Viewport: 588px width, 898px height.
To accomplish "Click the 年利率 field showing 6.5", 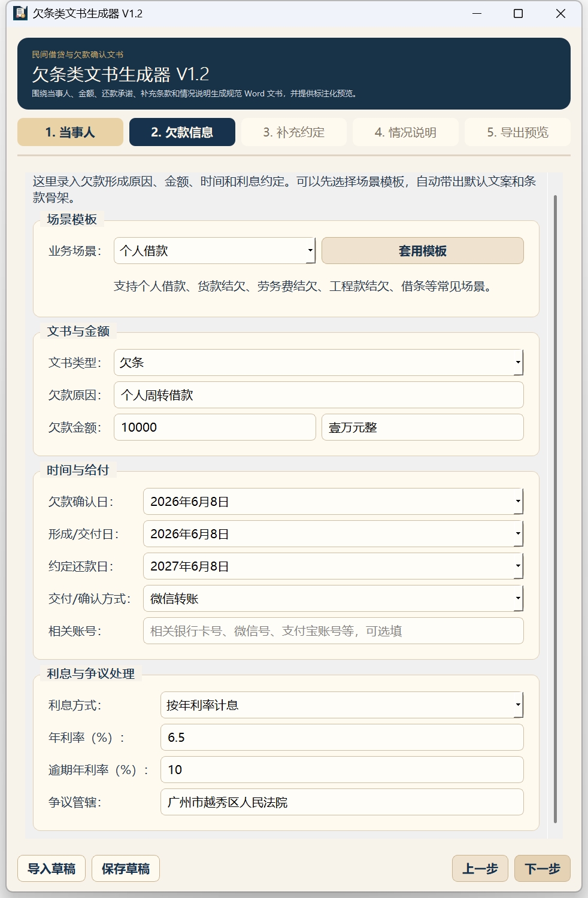I will (342, 738).
